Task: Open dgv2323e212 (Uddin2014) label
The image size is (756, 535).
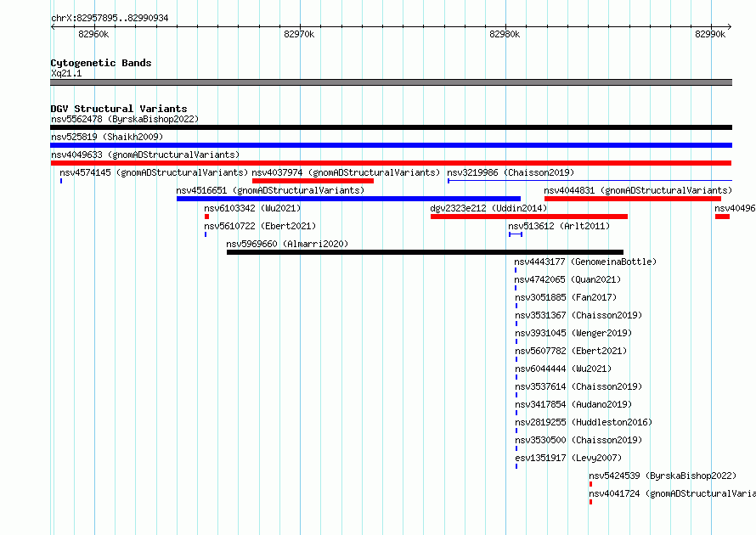Action: tap(488, 208)
